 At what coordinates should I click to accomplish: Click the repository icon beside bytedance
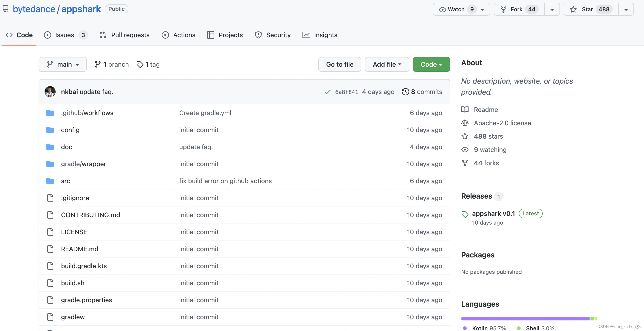point(6,9)
